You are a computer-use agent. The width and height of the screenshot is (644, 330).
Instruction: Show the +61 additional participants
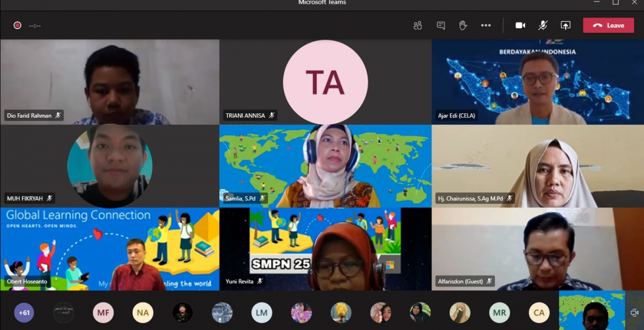(24, 313)
